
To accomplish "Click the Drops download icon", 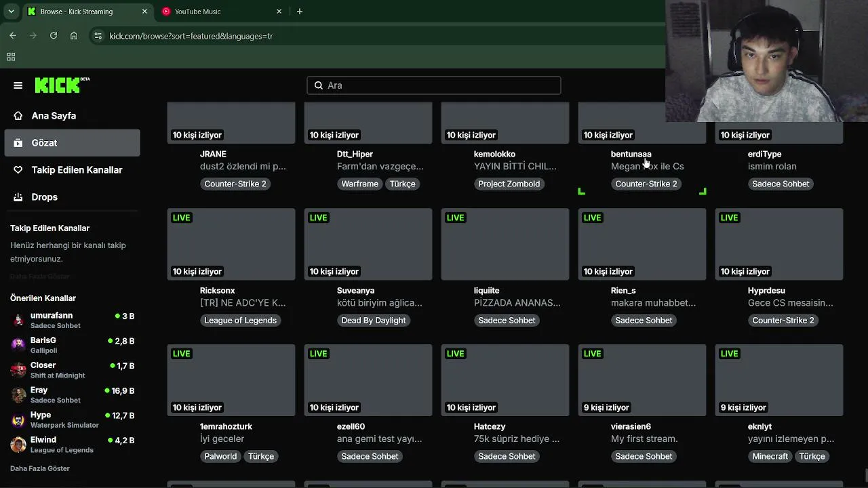I will [18, 197].
